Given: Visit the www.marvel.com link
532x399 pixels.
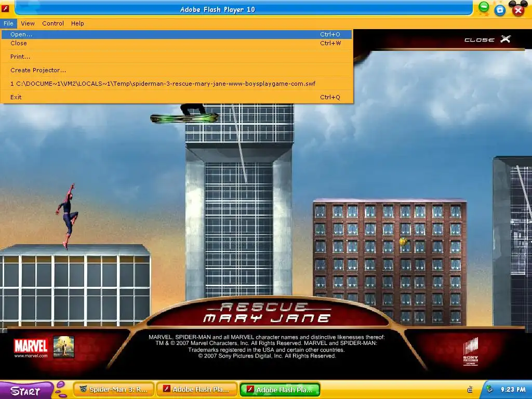Looking at the screenshot, I should click(x=31, y=356).
